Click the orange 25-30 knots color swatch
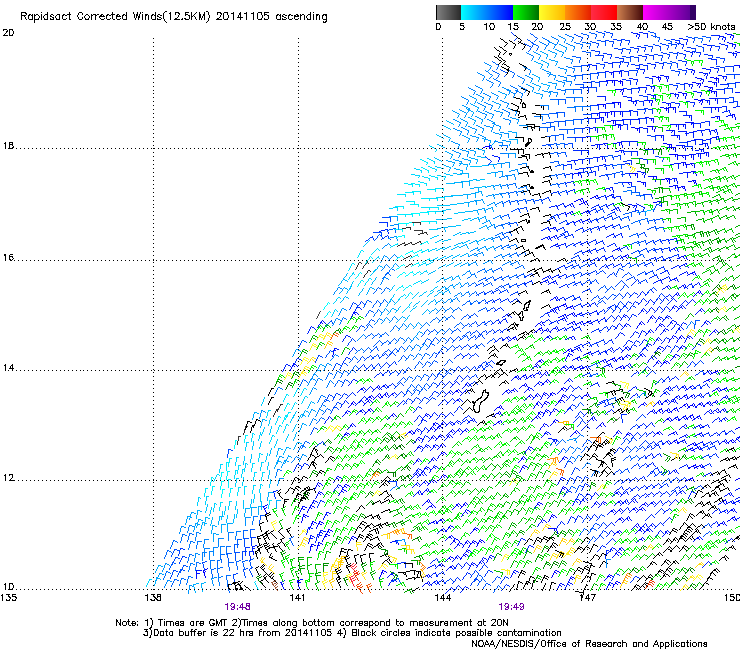 click(578, 12)
